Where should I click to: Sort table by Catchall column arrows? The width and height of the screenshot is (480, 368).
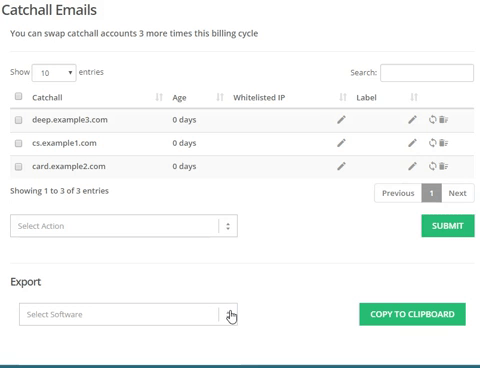[x=159, y=97]
